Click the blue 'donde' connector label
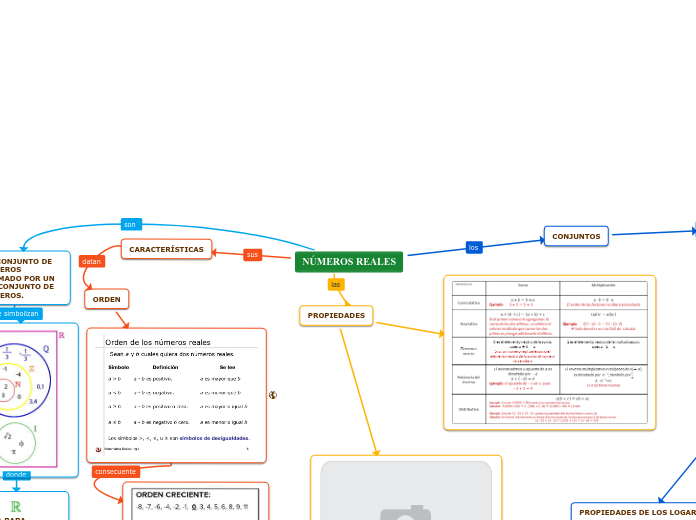Image resolution: width=696 pixels, height=520 pixels. pyautogui.click(x=16, y=475)
